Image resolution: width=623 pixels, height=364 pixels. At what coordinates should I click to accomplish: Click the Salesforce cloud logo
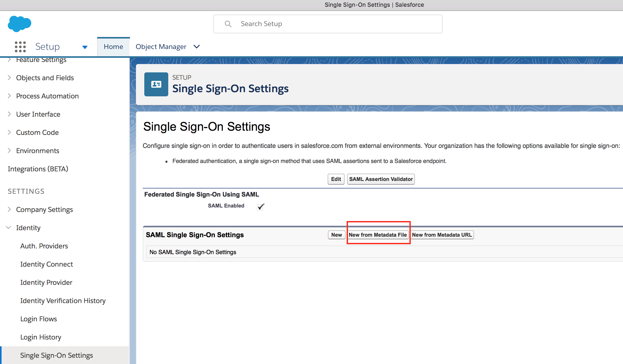20,24
